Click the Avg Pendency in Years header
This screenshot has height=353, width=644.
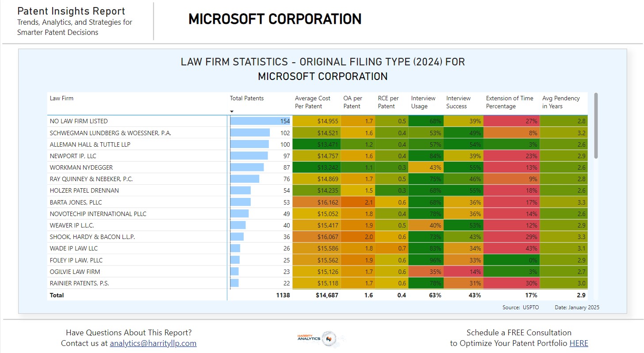[x=561, y=102]
